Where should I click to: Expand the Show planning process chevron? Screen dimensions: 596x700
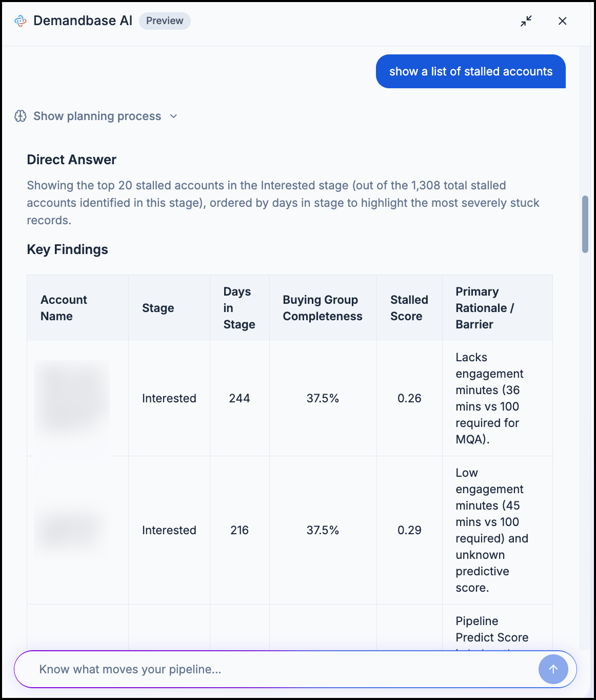pos(173,116)
